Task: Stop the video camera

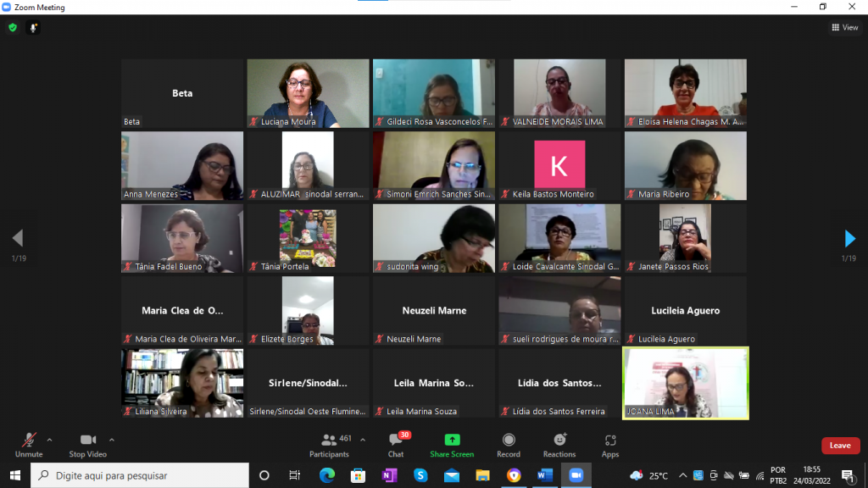Action: [x=88, y=444]
